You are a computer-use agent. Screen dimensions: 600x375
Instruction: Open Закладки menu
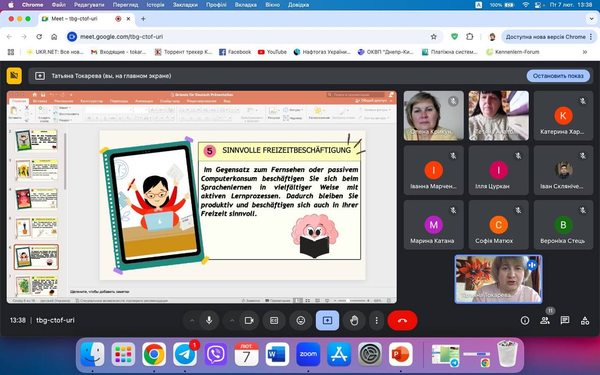click(x=185, y=5)
